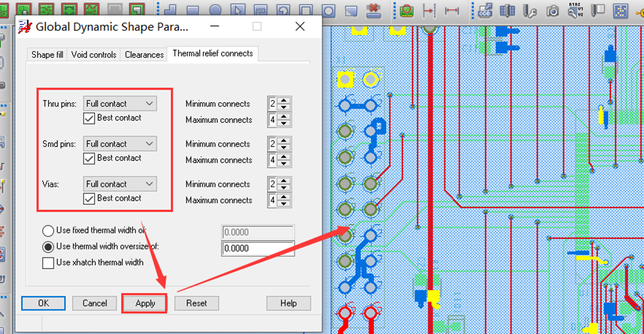Toggle Best contact under Smd pins
Image resolution: width=644 pixels, height=334 pixels.
pyautogui.click(x=89, y=158)
